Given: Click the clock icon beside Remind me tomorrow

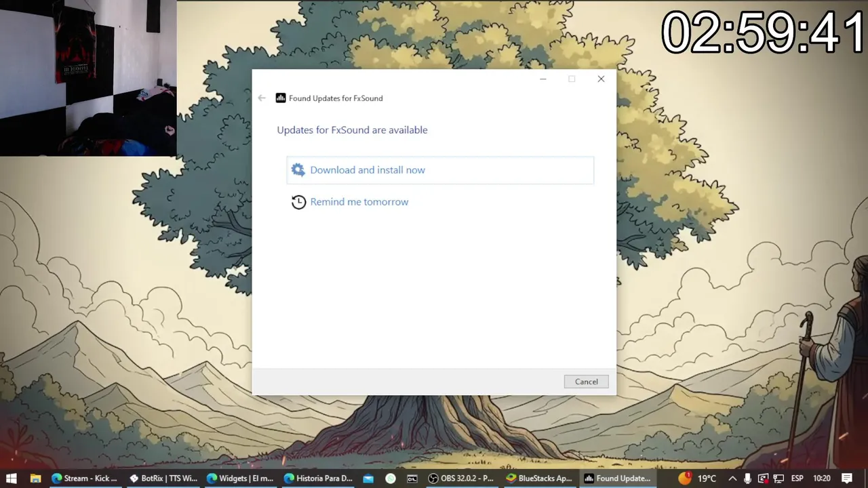Looking at the screenshot, I should coord(298,202).
